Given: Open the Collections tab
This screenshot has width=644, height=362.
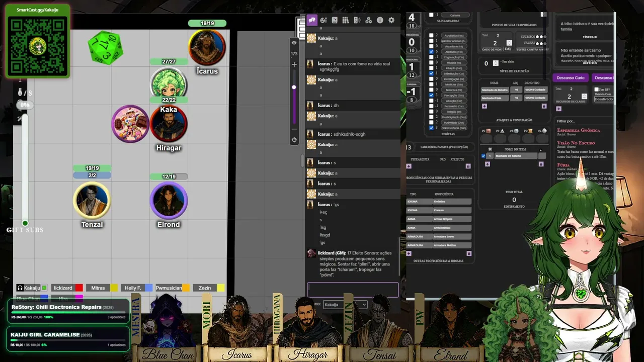Looking at the screenshot, I should coord(369,20).
